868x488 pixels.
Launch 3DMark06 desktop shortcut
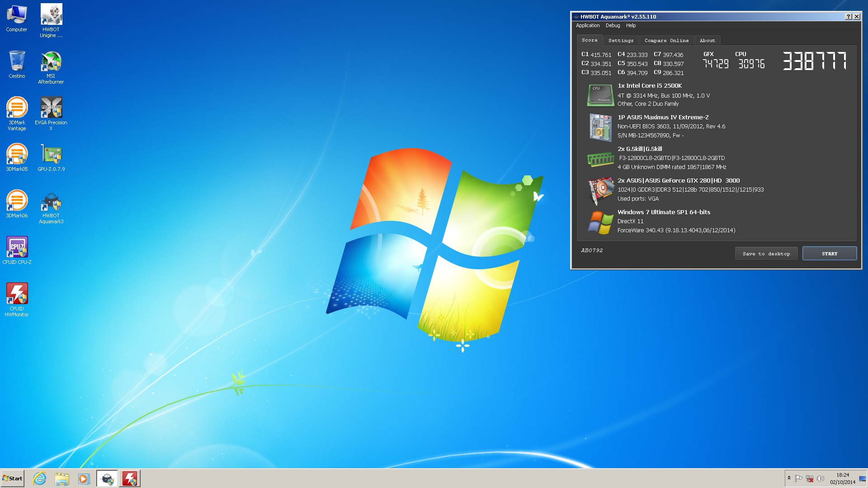17,204
